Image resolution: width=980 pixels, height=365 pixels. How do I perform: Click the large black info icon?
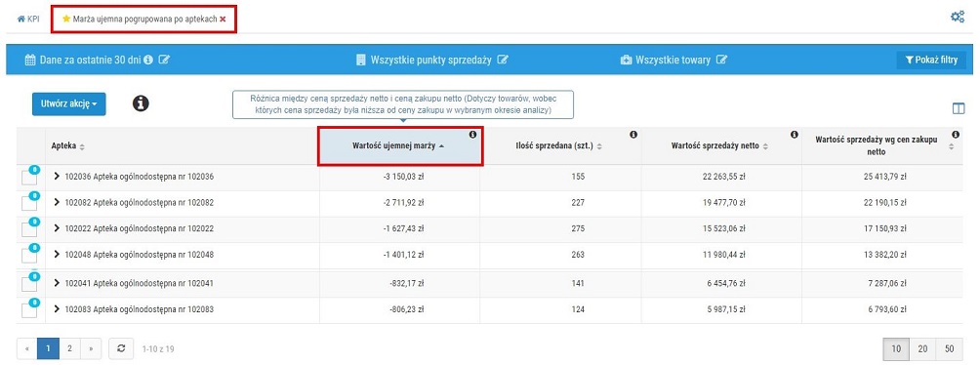tap(142, 103)
